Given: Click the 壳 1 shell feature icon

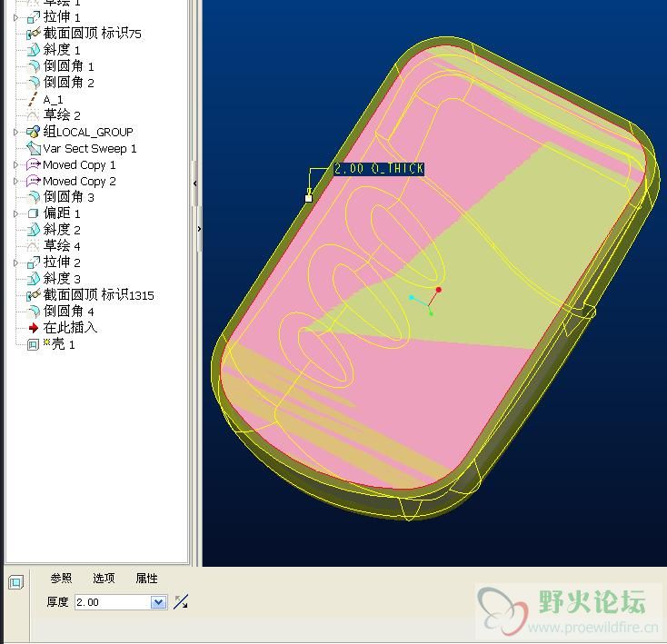Looking at the screenshot, I should (x=34, y=344).
